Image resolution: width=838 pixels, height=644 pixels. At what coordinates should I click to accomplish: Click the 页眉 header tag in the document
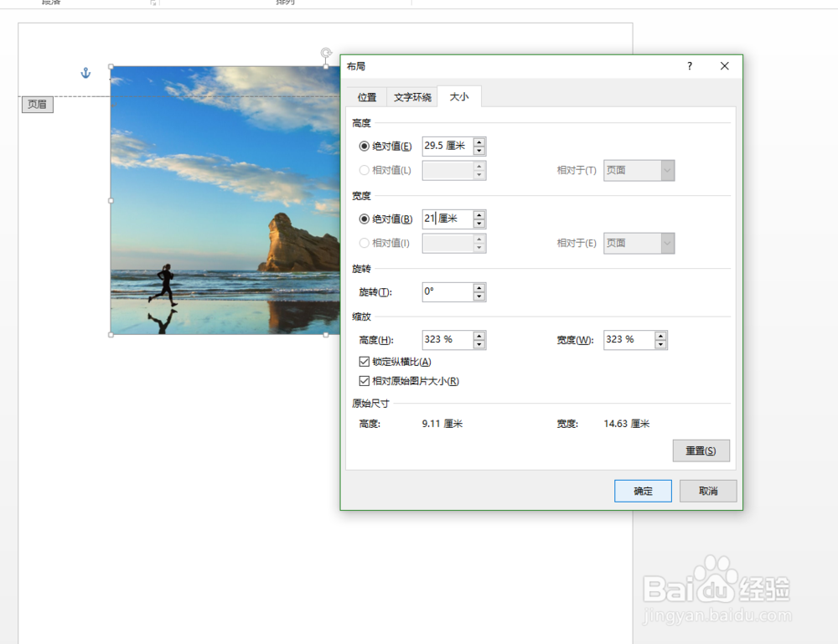click(37, 104)
